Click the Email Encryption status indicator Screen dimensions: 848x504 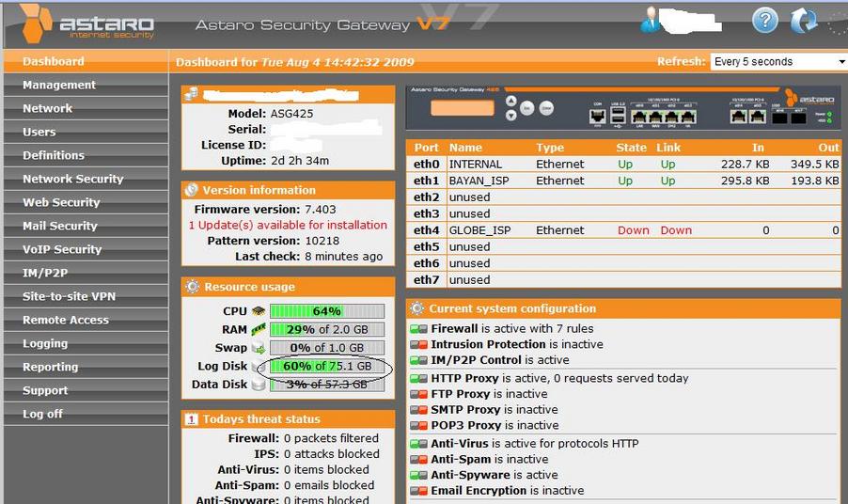coord(418,491)
